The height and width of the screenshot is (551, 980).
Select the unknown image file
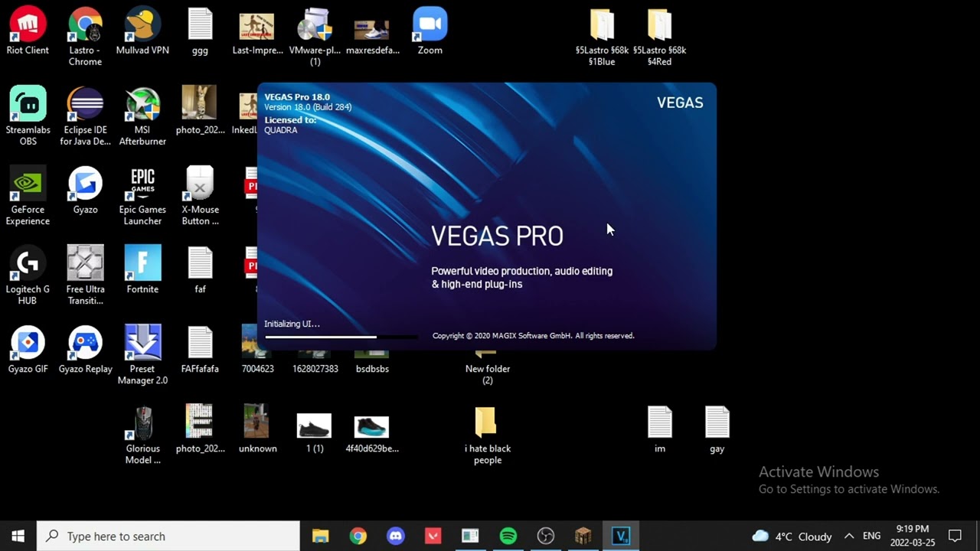click(x=257, y=429)
